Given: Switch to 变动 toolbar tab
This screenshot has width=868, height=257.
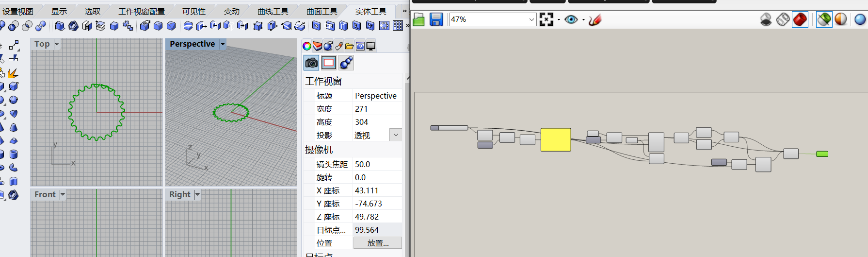Looking at the screenshot, I should (232, 11).
